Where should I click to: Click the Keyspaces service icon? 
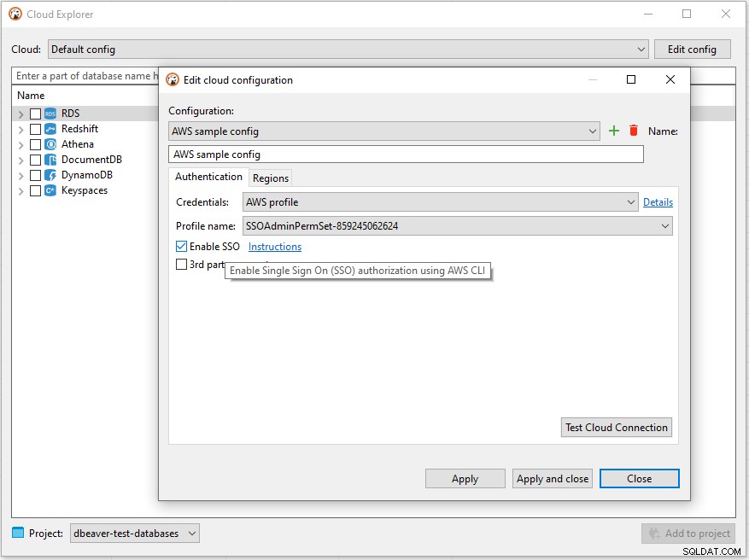click(x=50, y=190)
